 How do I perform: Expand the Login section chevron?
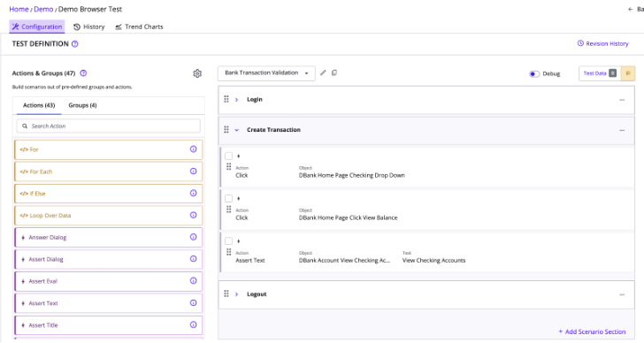236,100
